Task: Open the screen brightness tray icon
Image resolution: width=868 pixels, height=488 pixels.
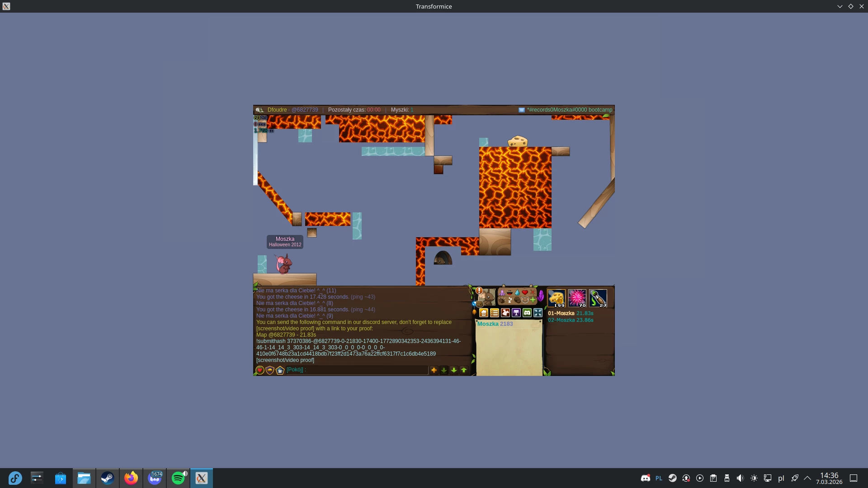Action: [754, 478]
